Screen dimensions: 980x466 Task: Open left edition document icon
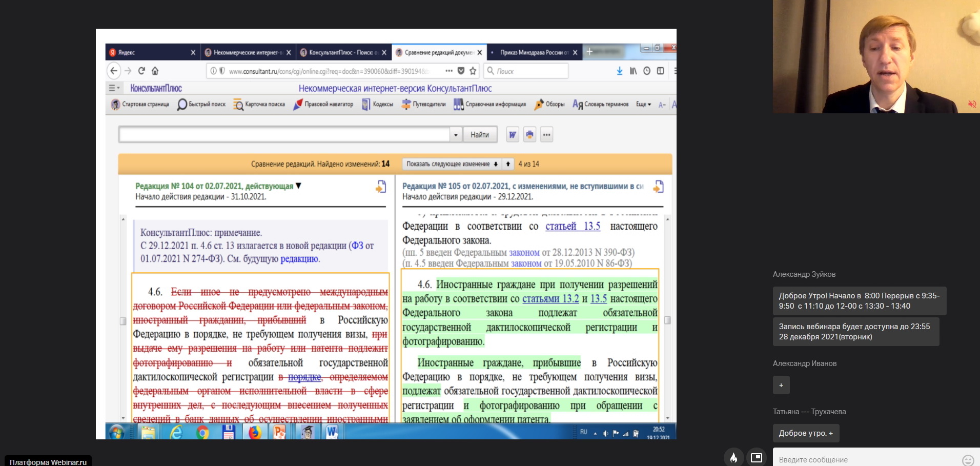tap(381, 187)
